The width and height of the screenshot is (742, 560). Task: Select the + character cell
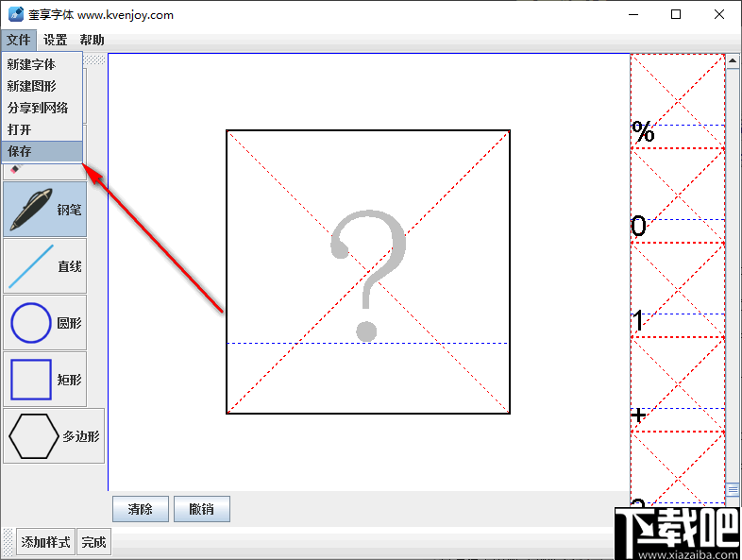(678, 384)
